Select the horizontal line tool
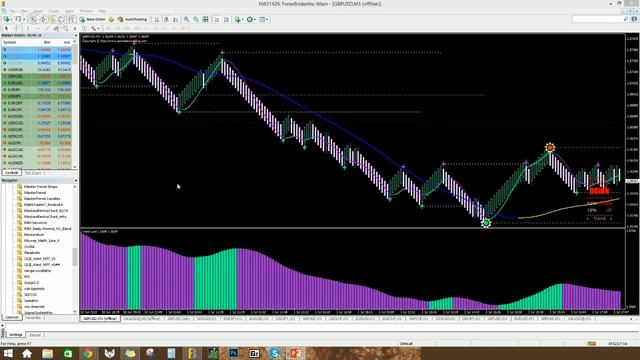 point(37,28)
